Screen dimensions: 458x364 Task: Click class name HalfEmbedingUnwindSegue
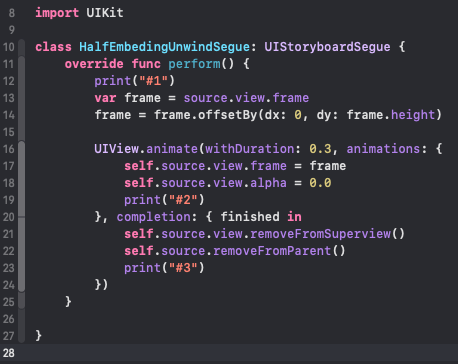164,47
